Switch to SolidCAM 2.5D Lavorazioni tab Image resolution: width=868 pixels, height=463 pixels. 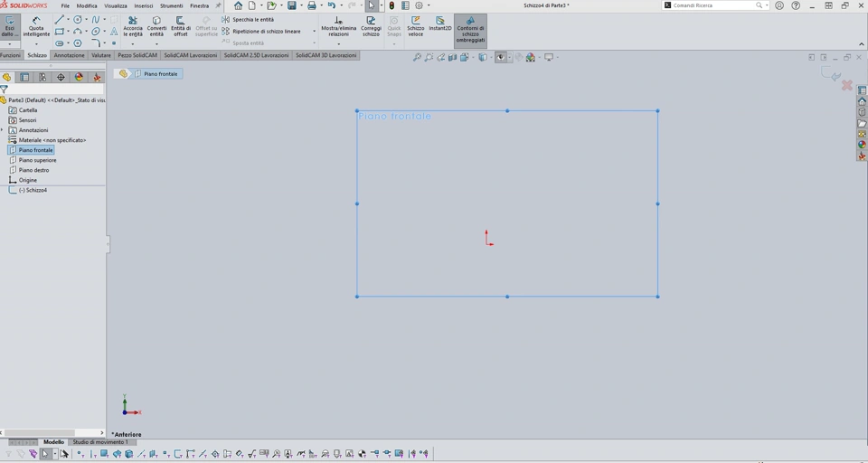256,55
